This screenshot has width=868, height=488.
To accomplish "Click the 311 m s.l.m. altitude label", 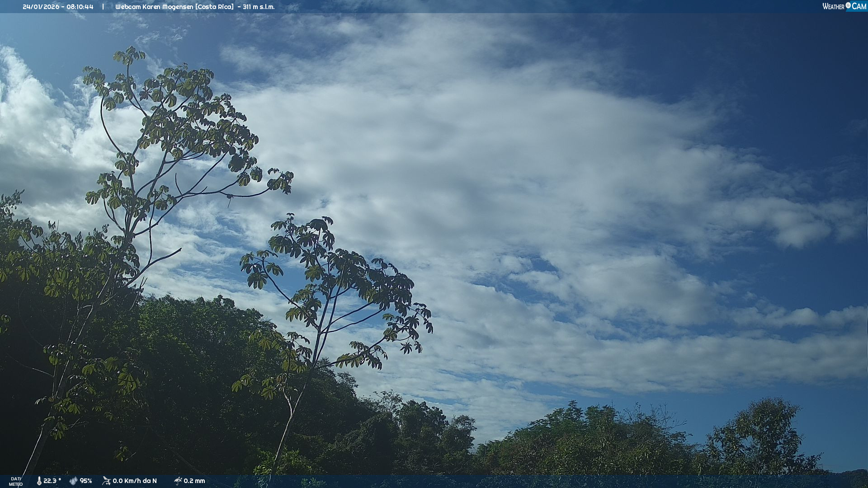I will click(259, 7).
